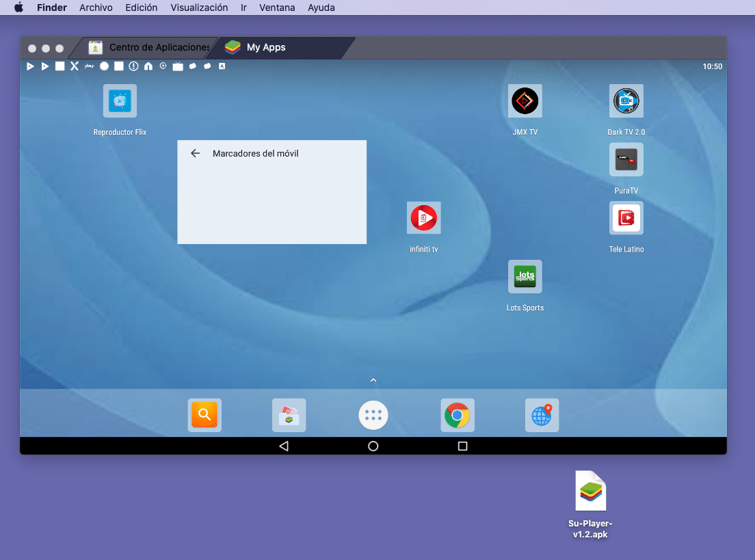Expand the dock using the upward chevron
Image resolution: width=755 pixels, height=560 pixels.
(x=373, y=379)
